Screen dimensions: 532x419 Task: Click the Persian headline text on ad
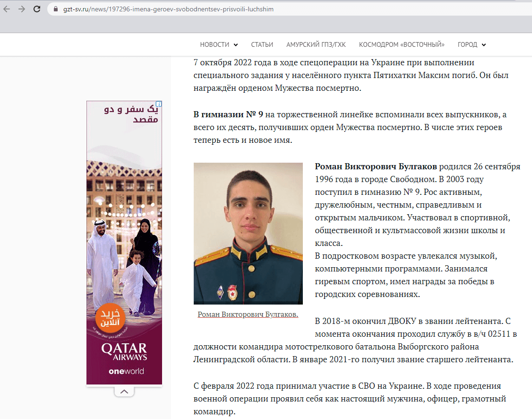[x=131, y=114]
